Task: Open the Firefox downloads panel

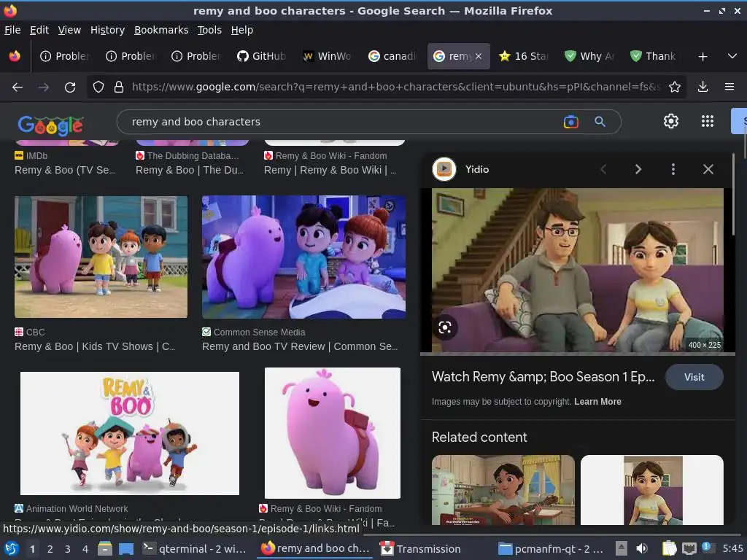Action: 703,87
